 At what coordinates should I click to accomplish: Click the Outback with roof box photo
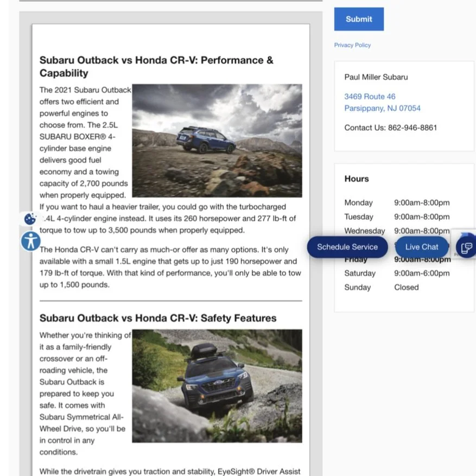pyautogui.click(x=217, y=386)
